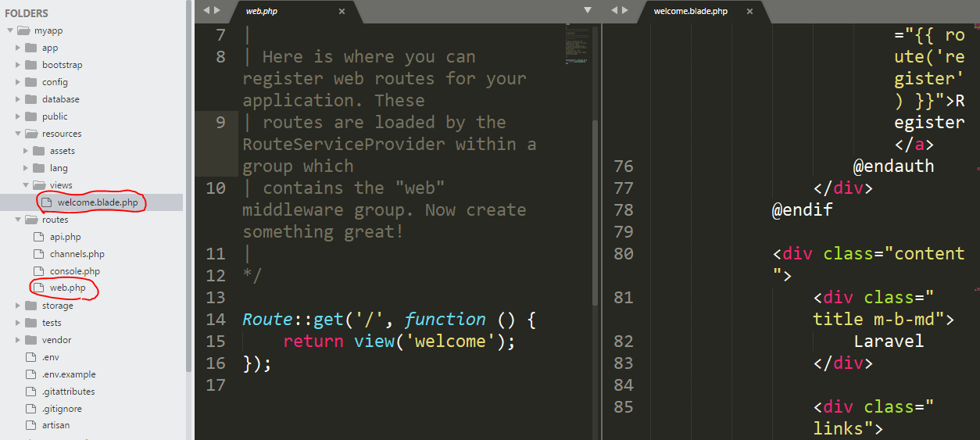Click right pane previous-tab arrow
Viewport: 980px width, 440px height.
[x=614, y=10]
